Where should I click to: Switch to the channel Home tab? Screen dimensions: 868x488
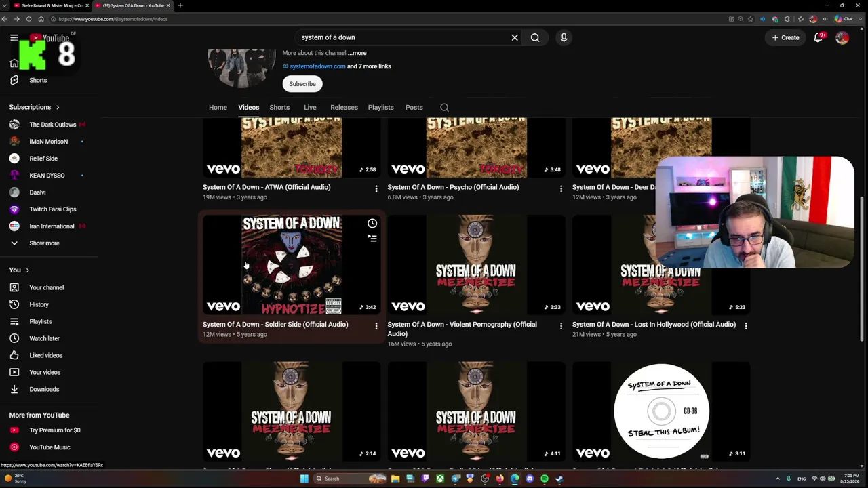point(218,108)
